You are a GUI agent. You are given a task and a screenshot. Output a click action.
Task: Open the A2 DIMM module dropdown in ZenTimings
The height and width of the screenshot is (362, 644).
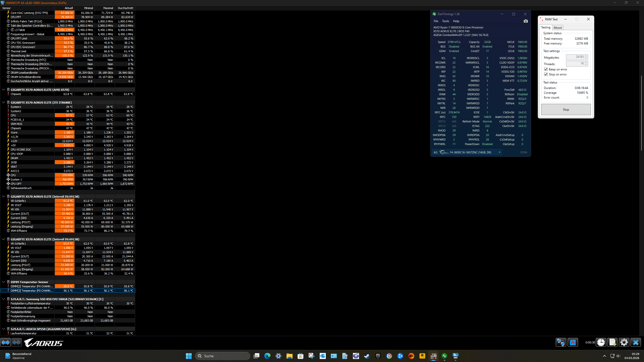(x=500, y=152)
